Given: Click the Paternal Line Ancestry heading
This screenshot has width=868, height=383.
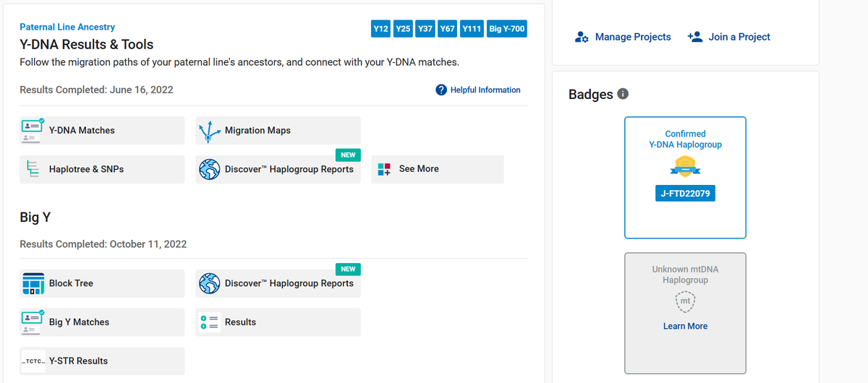Looking at the screenshot, I should click(67, 27).
